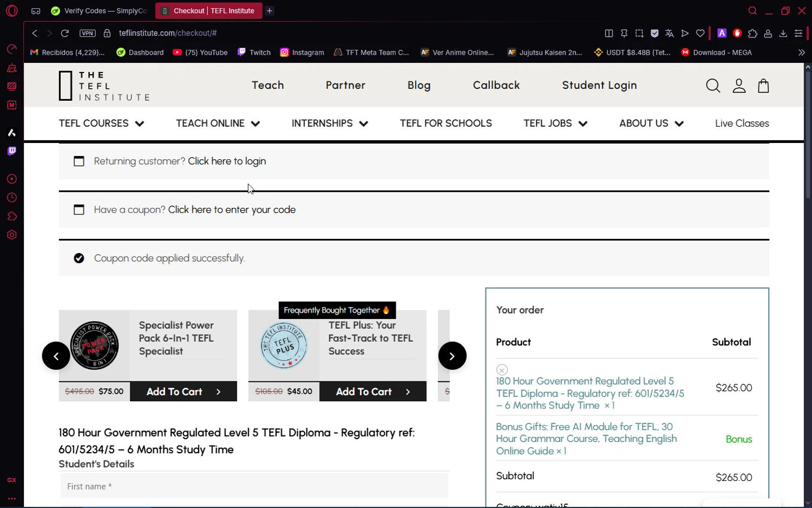
Task: Open History from the sidebar clock icon
Action: 11,198
